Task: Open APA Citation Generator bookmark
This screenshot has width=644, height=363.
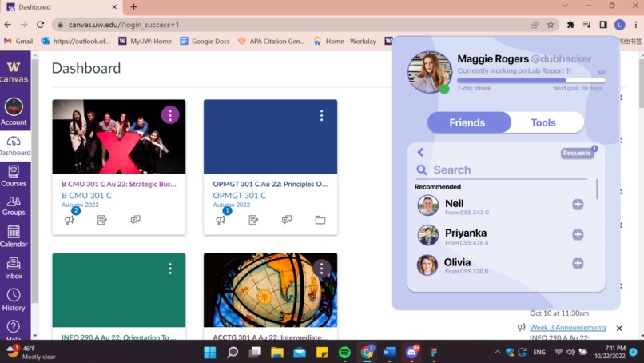Action: tap(272, 41)
